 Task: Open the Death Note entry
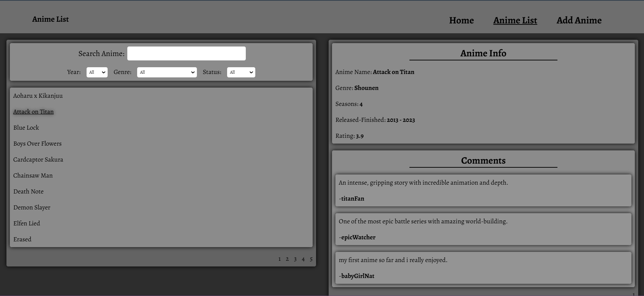(x=29, y=191)
